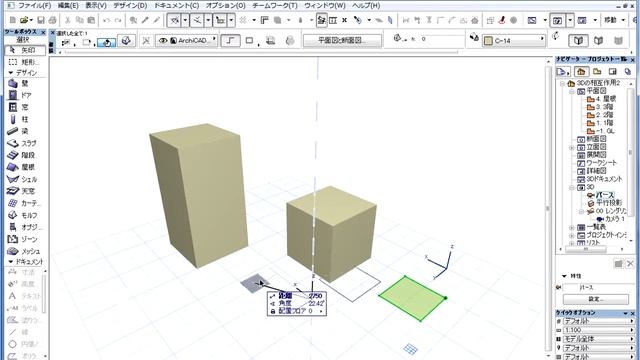Viewport: 640px width, 360px height.
Task: Select the Curtain Wall (カーテ) tool
Action: 24,203
